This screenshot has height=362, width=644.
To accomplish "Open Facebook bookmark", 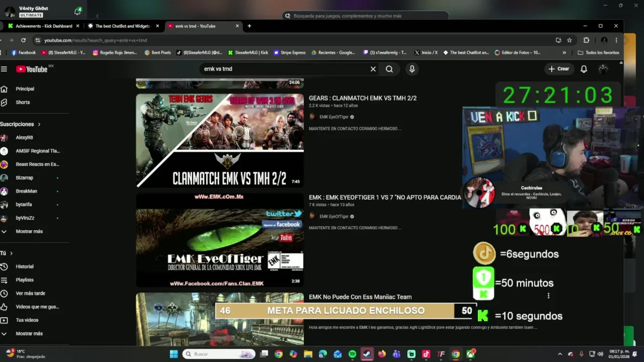I will pyautogui.click(x=24, y=52).
